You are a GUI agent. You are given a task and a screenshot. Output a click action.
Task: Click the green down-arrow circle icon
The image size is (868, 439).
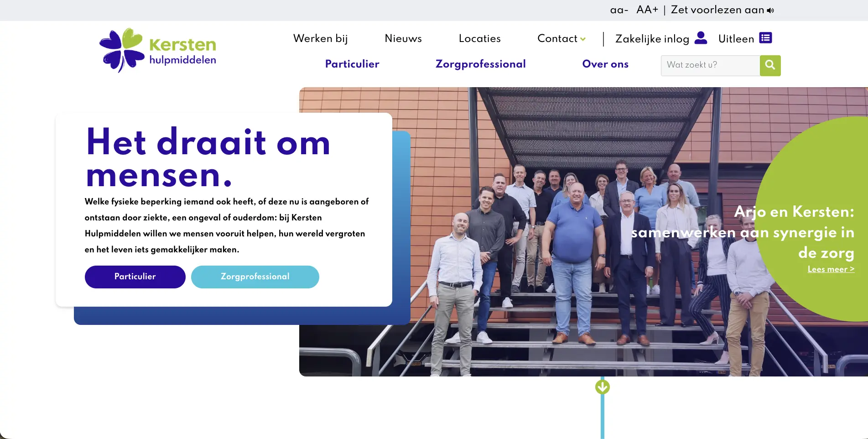(603, 387)
